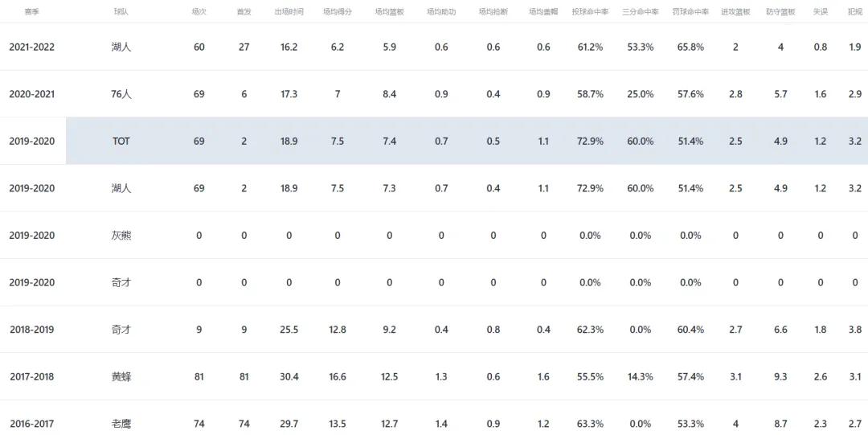Click the 场均篮板 column header
This screenshot has height=435, width=868.
point(389,11)
